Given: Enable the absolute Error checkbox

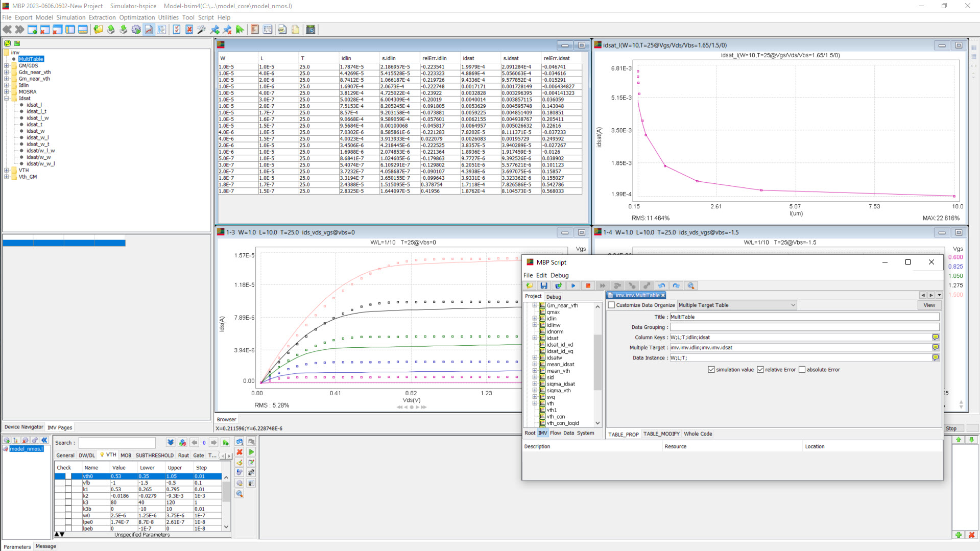Looking at the screenshot, I should click(802, 369).
